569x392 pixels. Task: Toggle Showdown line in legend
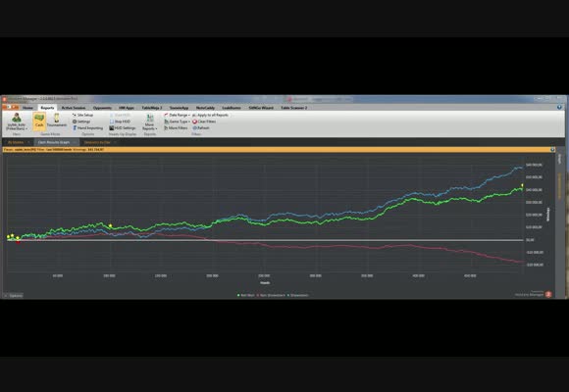pos(298,295)
